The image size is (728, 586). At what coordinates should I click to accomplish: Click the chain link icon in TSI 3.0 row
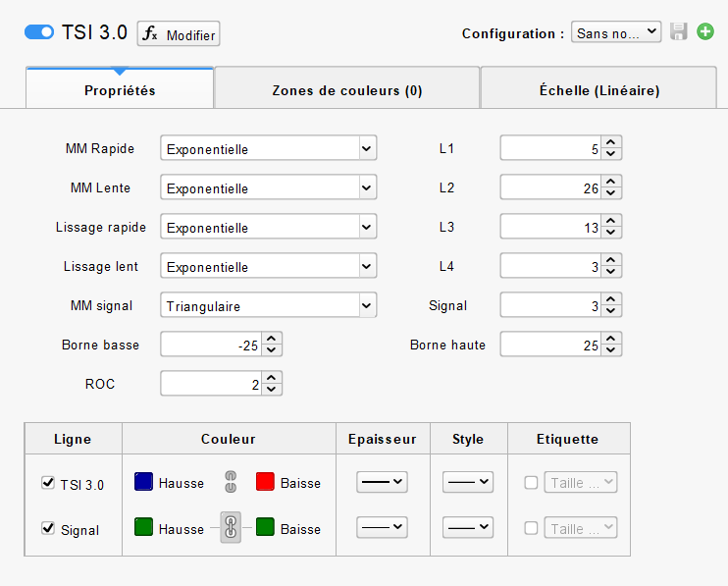click(x=232, y=482)
